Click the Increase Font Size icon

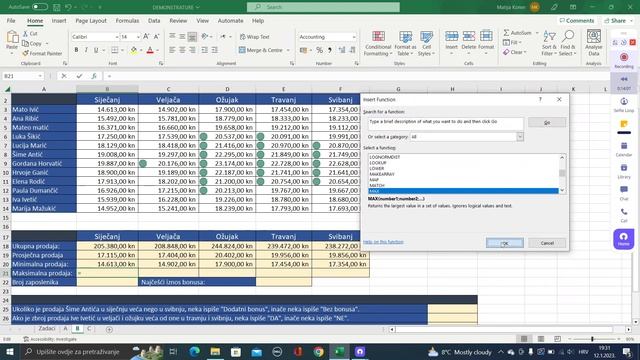click(x=146, y=37)
